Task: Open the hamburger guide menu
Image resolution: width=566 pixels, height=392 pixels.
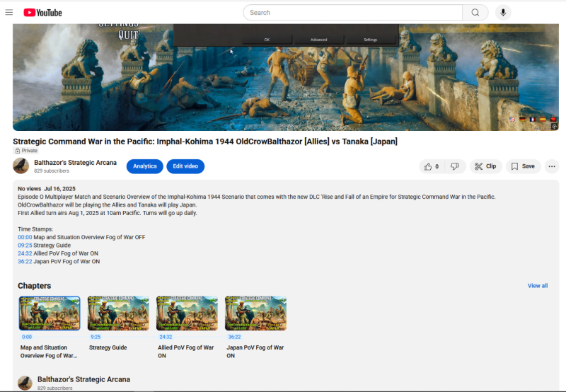Action: (9, 13)
